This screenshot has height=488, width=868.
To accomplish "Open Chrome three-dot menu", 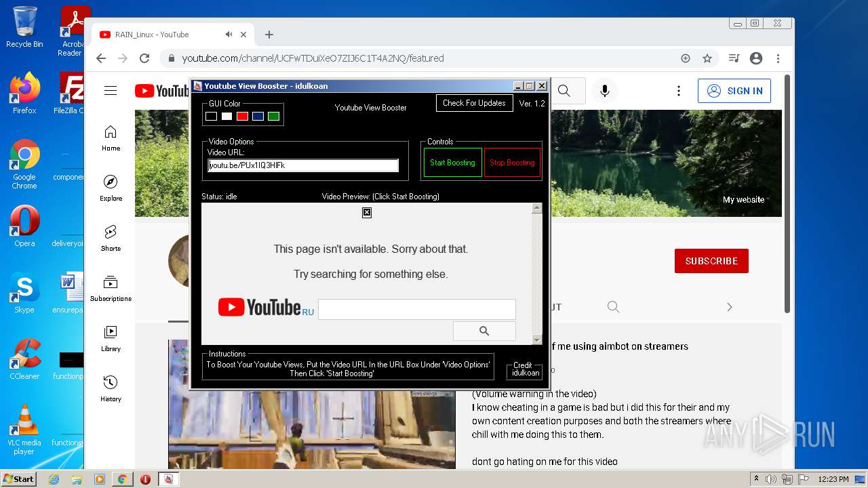I will tap(778, 58).
